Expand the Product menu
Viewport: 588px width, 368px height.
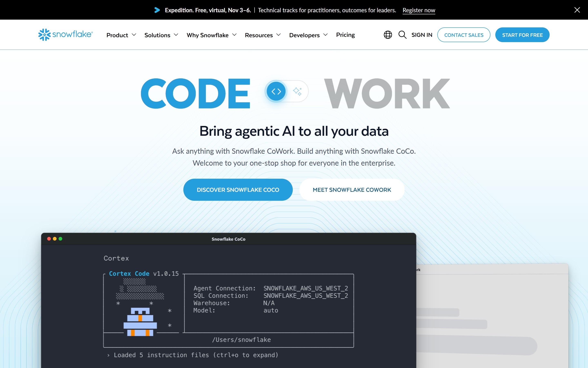coord(121,35)
